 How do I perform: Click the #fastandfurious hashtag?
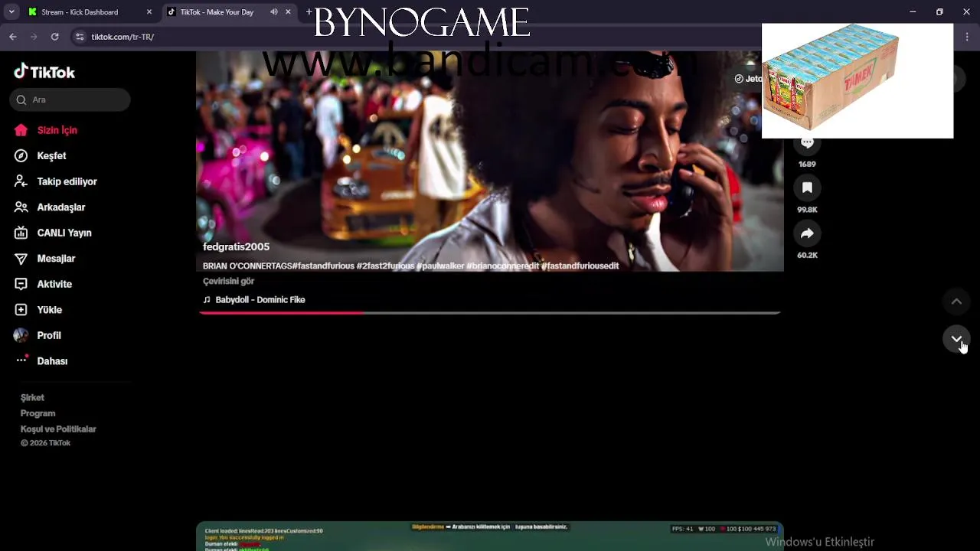point(323,266)
